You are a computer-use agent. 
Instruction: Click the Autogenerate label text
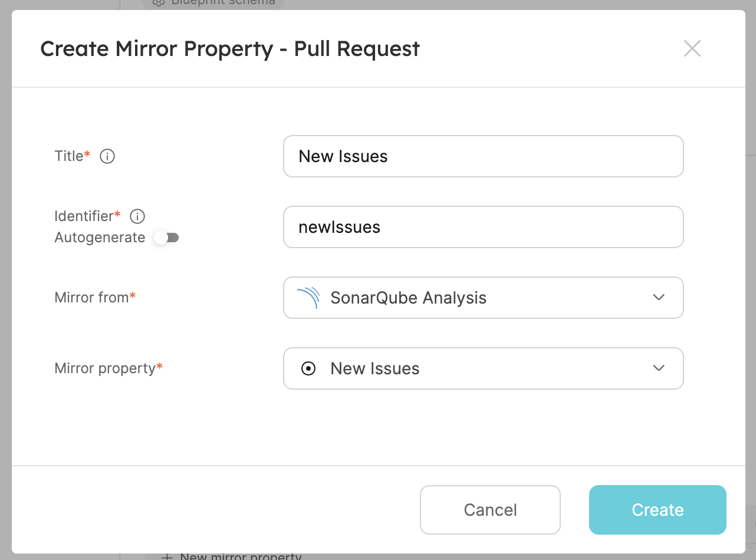click(x=100, y=238)
